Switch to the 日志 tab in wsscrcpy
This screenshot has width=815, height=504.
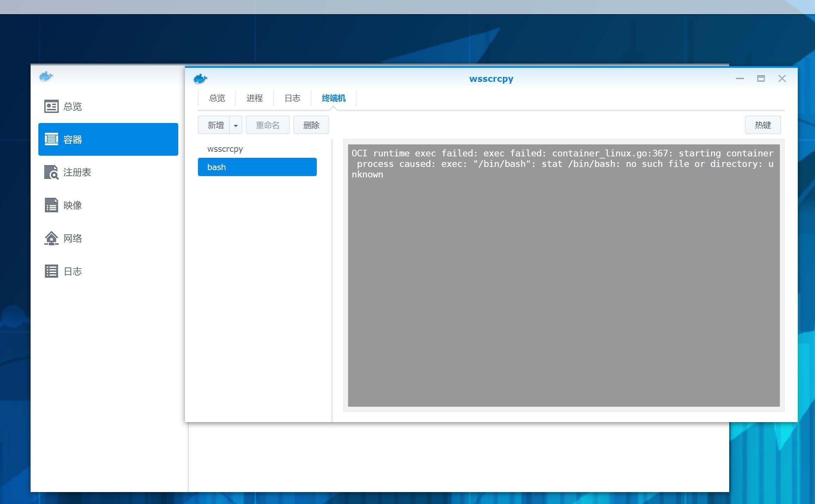292,98
